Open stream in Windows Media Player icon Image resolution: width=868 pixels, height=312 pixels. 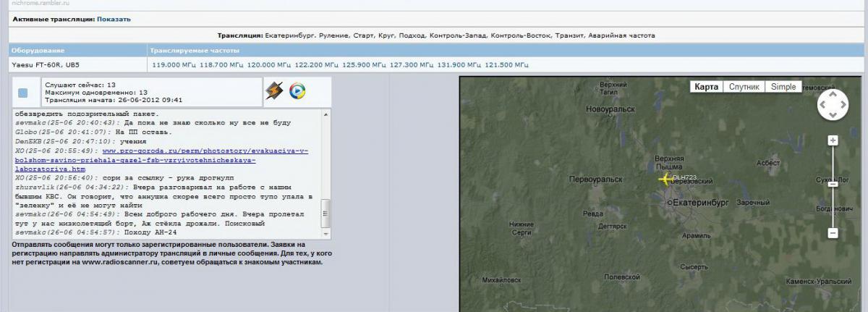[x=297, y=90]
